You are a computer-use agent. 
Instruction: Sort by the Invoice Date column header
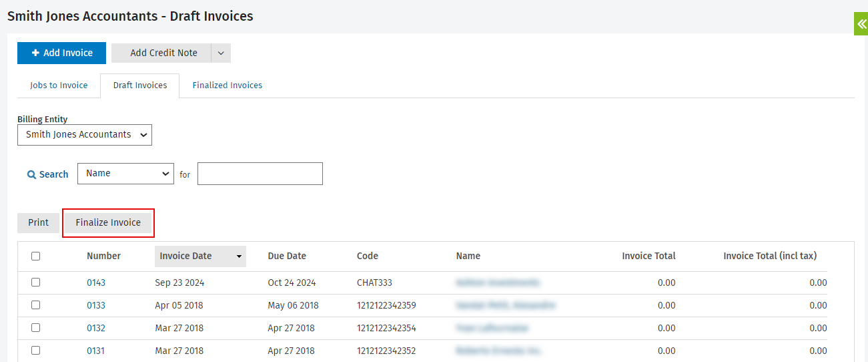[x=200, y=256]
